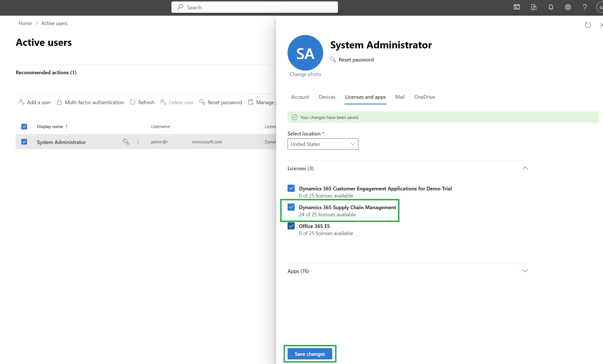Switch to the Mail tab
The height and width of the screenshot is (364, 603).
pyautogui.click(x=400, y=97)
